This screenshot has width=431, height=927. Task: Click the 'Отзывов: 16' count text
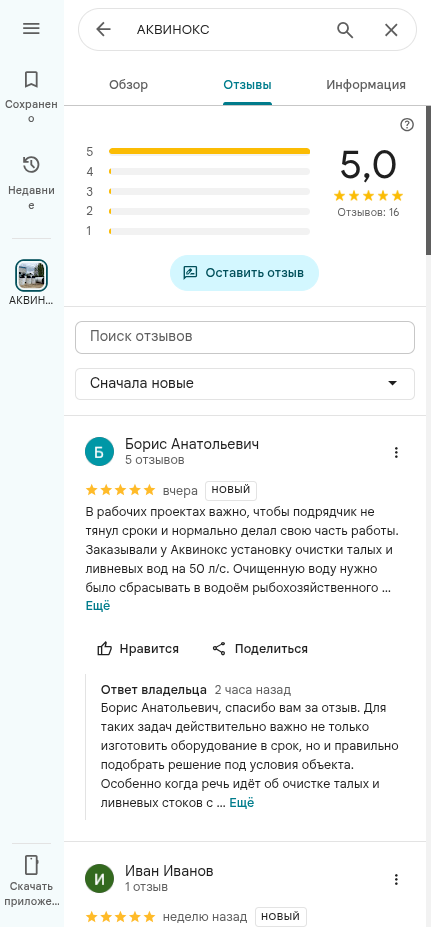[368, 212]
